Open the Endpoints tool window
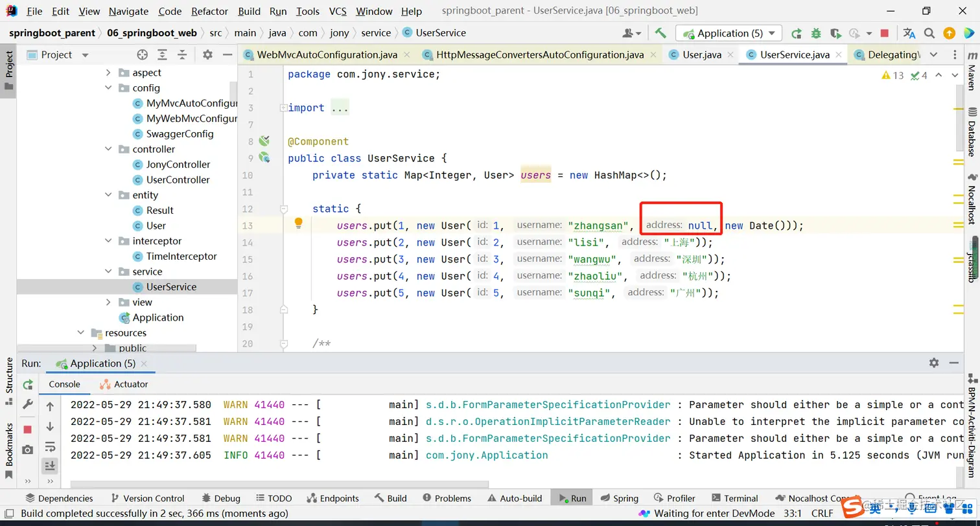 point(332,498)
